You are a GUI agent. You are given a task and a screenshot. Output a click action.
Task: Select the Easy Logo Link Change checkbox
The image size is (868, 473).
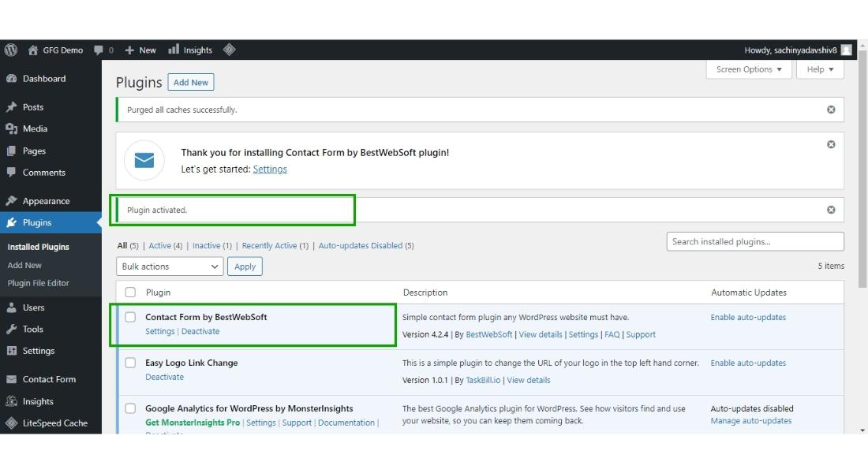tap(131, 363)
